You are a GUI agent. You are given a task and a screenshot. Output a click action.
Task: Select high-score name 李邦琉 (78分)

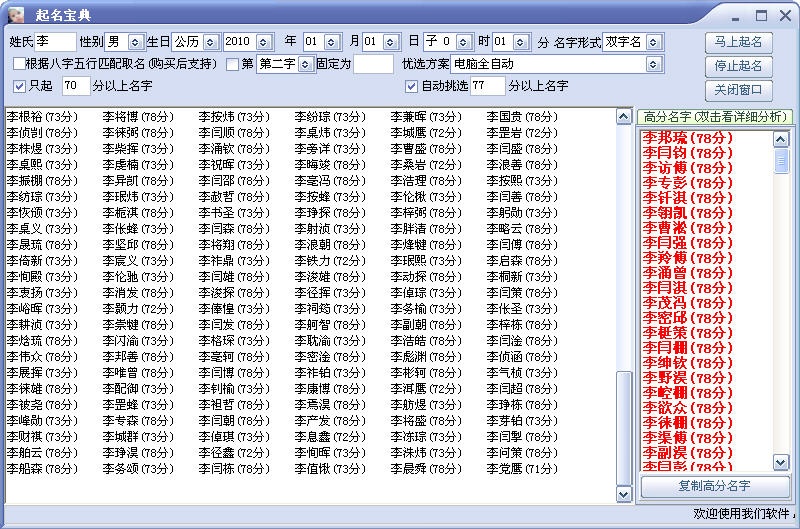pos(687,138)
